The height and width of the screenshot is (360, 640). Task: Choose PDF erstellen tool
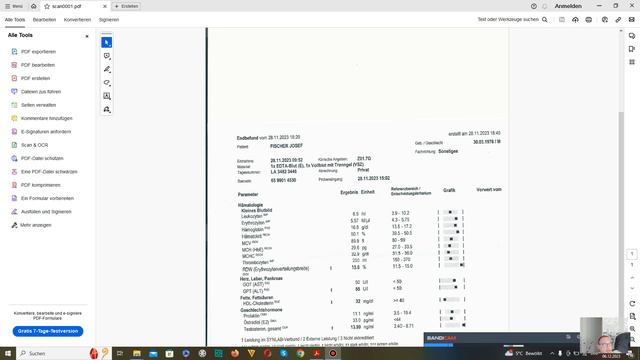[x=31, y=78]
